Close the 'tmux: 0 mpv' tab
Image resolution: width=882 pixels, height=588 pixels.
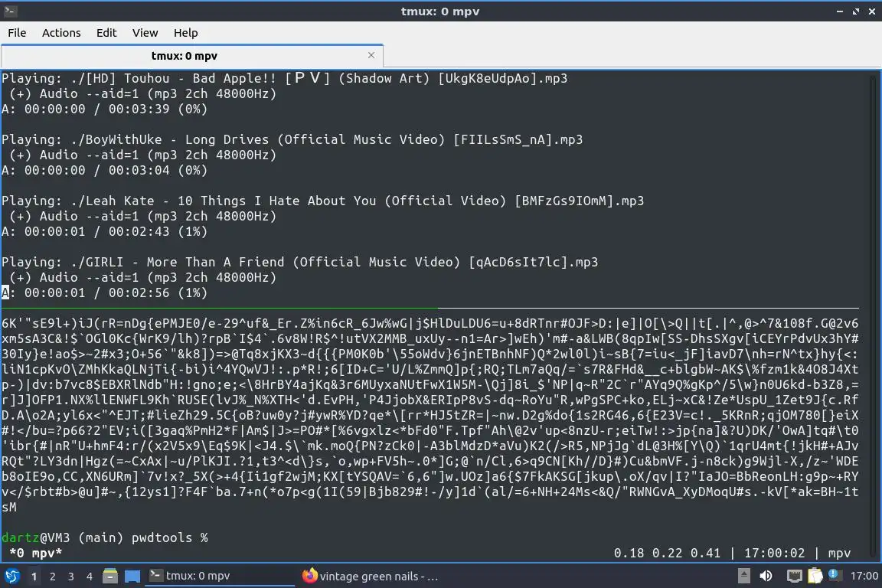(x=371, y=55)
